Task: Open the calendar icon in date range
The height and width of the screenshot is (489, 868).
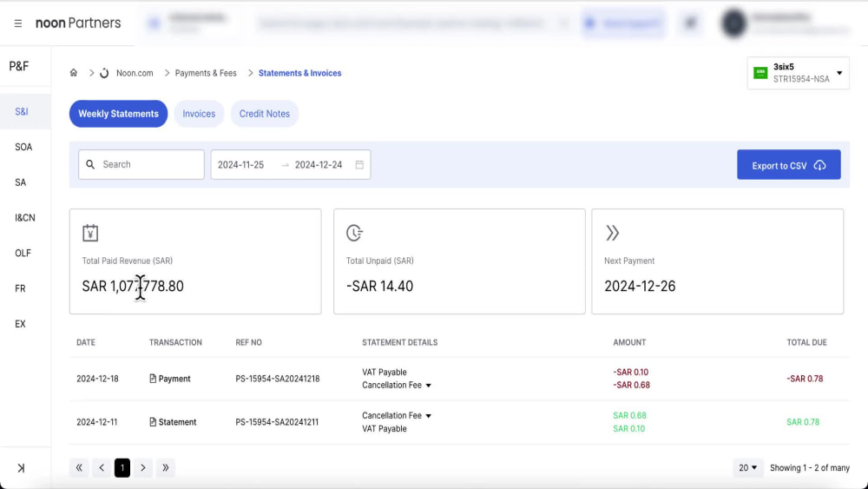Action: tap(359, 164)
